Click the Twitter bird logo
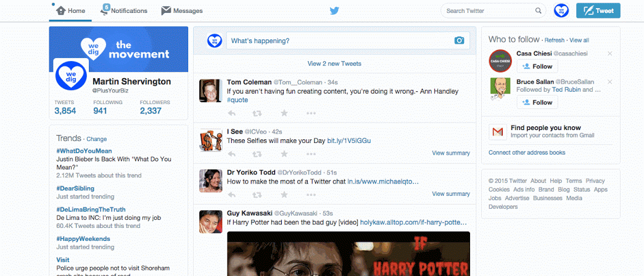 click(x=334, y=10)
